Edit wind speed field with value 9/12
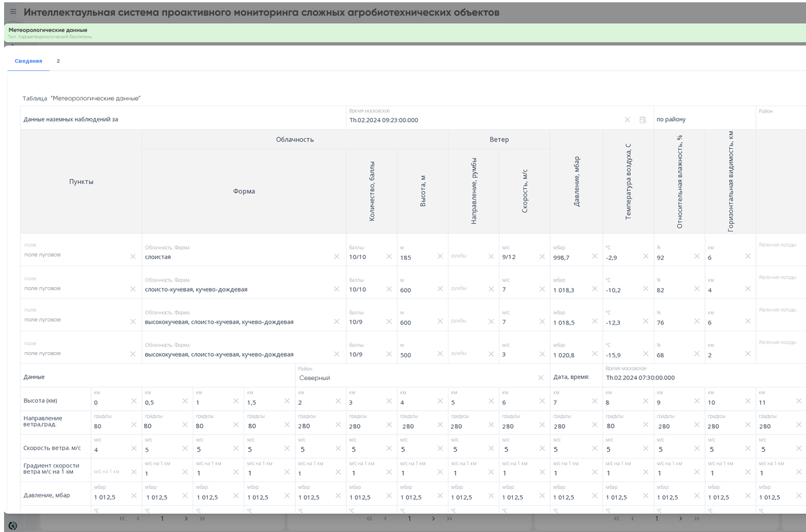Screen dimensions: 806x532 point(519,254)
